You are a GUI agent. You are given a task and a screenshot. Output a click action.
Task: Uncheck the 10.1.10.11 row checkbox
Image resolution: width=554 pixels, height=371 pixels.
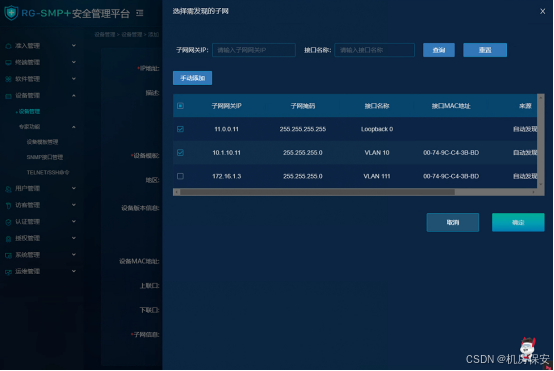pos(180,153)
